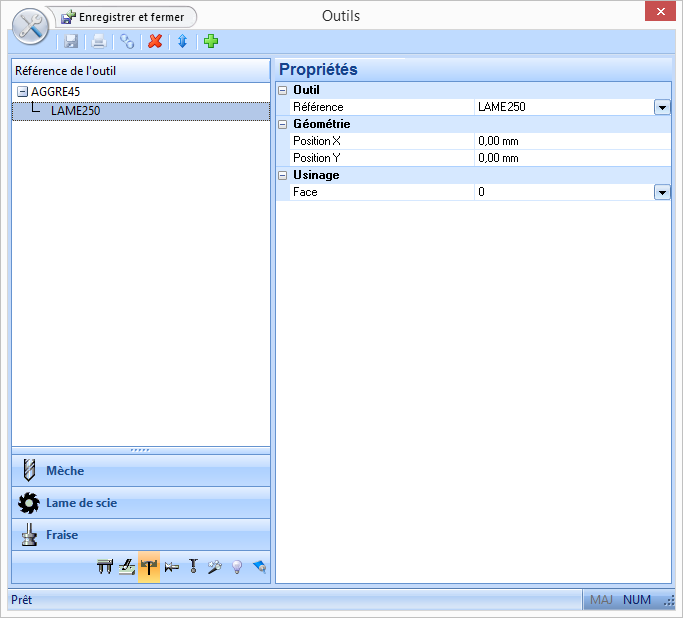Click the Position X value field
The height and width of the screenshot is (618, 683).
pos(570,141)
